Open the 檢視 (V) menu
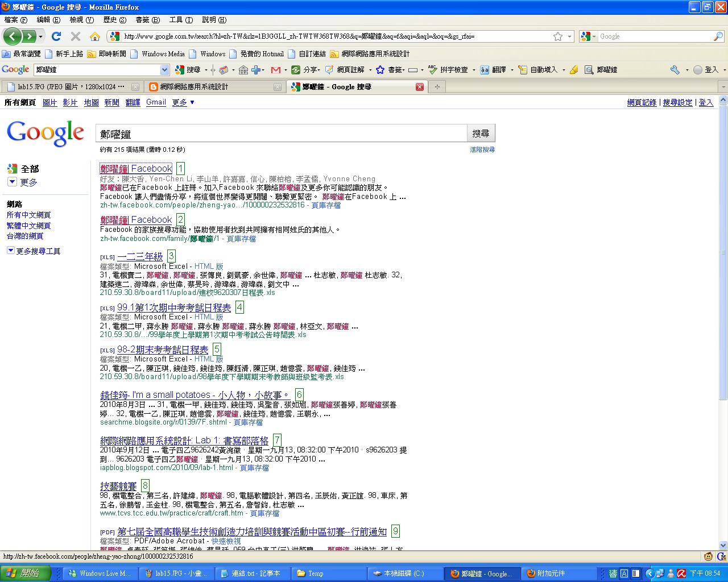Screen dimensions: 728x582 click(x=81, y=20)
